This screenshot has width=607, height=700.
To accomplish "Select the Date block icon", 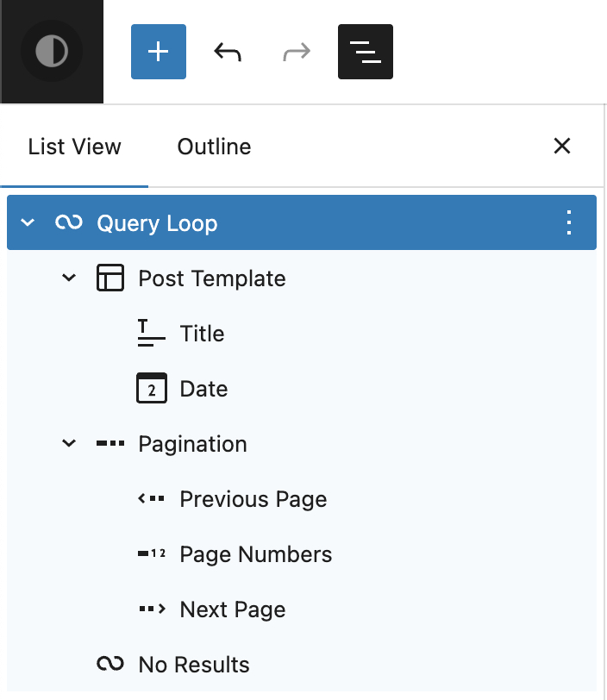I will 151,388.
